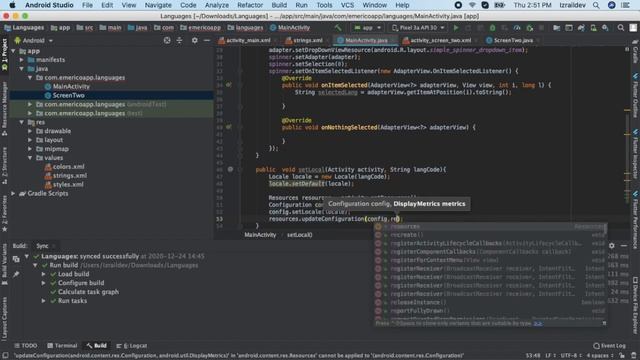The image size is (640, 360).
Task: Open the Logcat tool window
Action: tap(131, 346)
